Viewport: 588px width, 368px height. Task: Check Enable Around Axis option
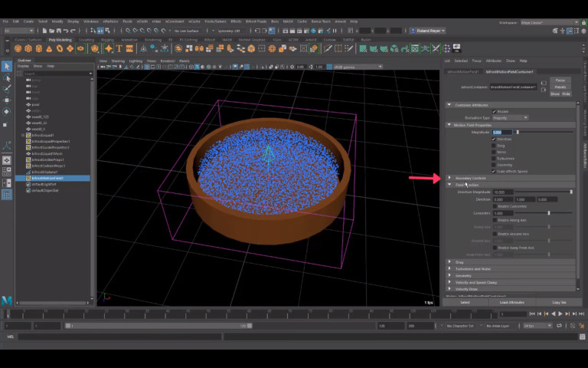pos(495,234)
